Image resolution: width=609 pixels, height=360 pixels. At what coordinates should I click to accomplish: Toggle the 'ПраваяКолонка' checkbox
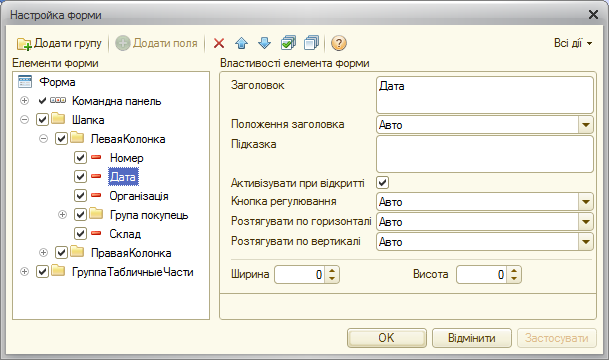61,252
